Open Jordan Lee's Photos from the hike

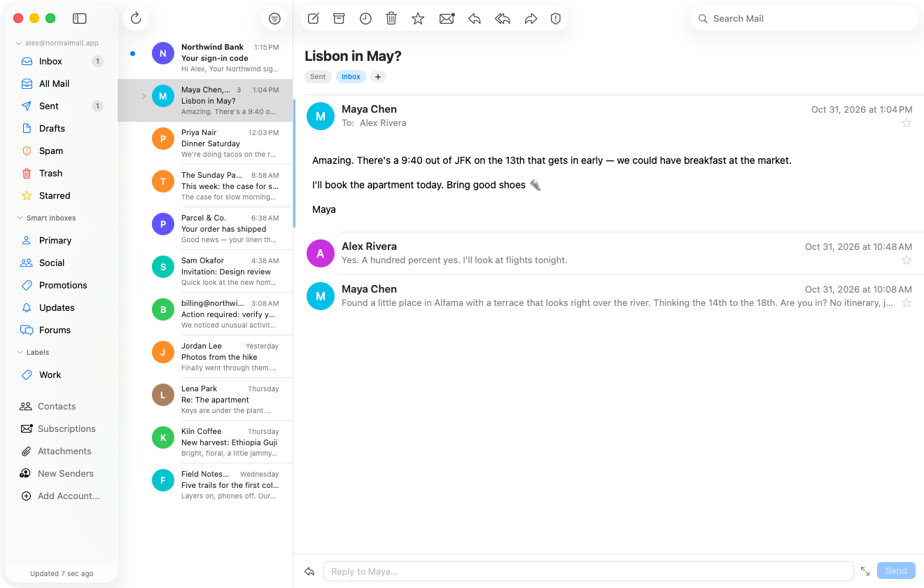205,357
